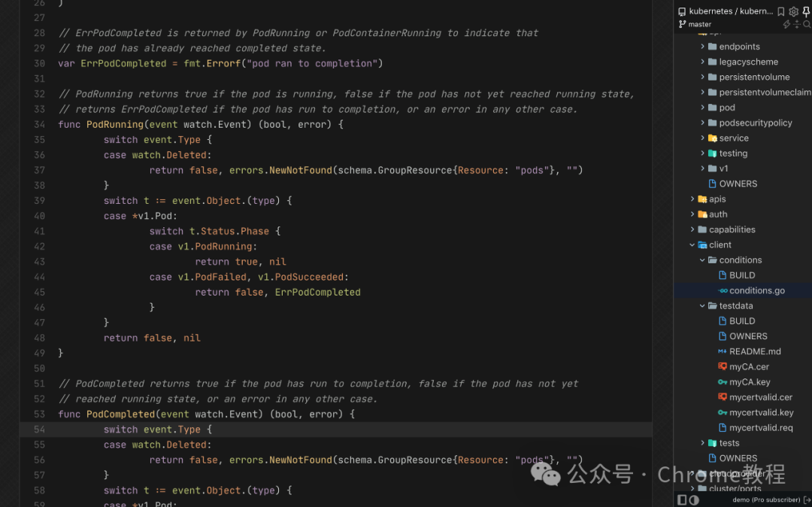
Task: Select the auth folder name
Action: click(x=718, y=214)
